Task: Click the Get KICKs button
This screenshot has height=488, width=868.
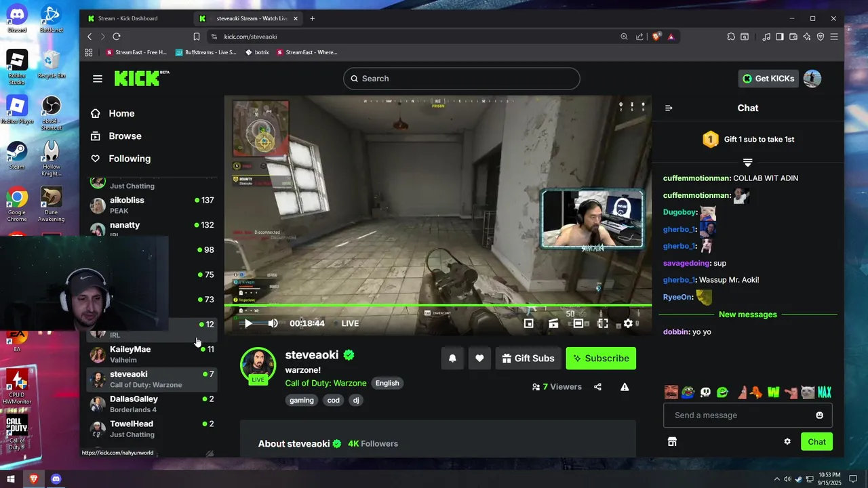Action: 768,79
